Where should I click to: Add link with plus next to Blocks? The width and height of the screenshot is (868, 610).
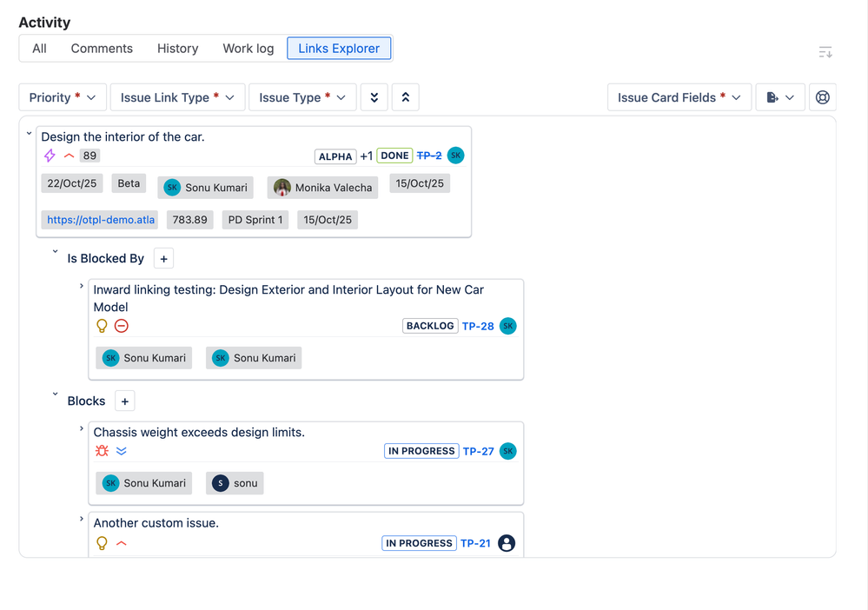(125, 401)
